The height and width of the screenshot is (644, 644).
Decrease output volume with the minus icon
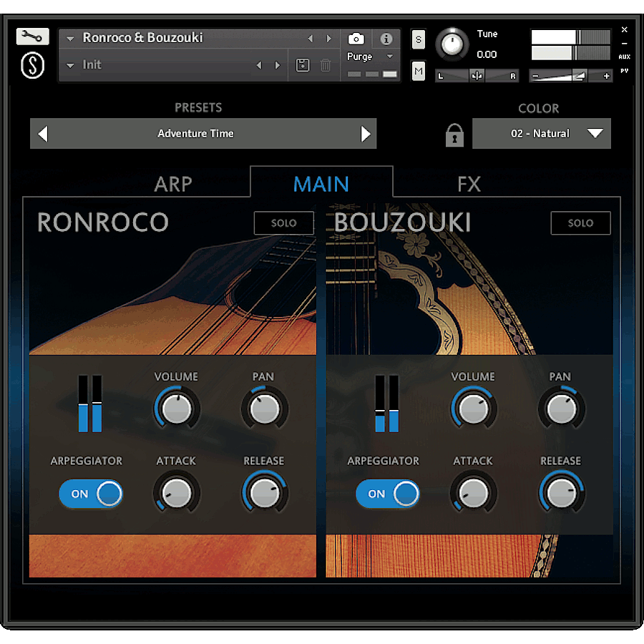535,76
